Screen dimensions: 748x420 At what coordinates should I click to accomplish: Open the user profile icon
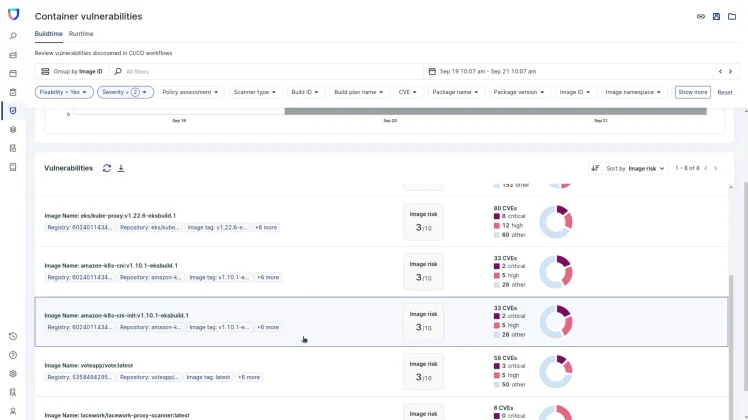click(x=13, y=411)
